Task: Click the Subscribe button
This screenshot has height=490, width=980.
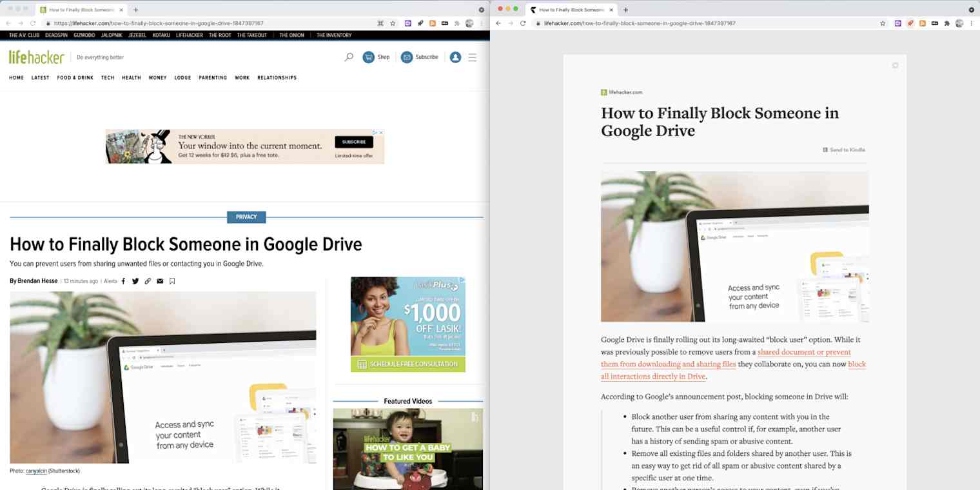Action: pos(419,57)
